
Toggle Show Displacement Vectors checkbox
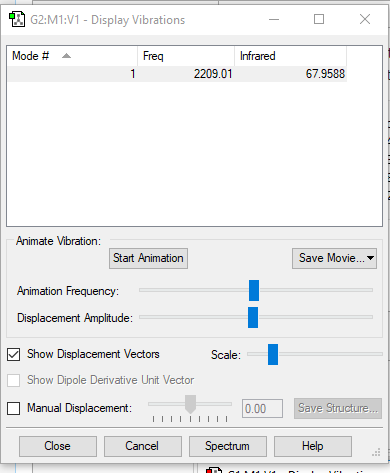tap(13, 354)
